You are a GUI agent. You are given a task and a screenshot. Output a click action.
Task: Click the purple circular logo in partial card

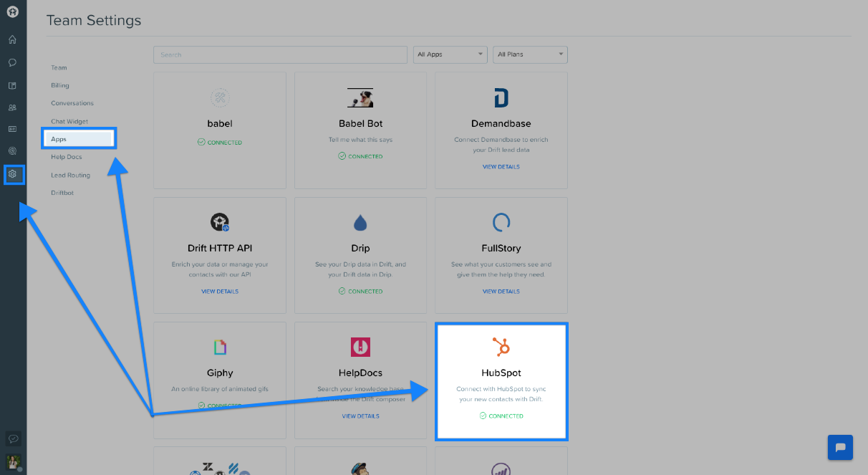tap(501, 469)
